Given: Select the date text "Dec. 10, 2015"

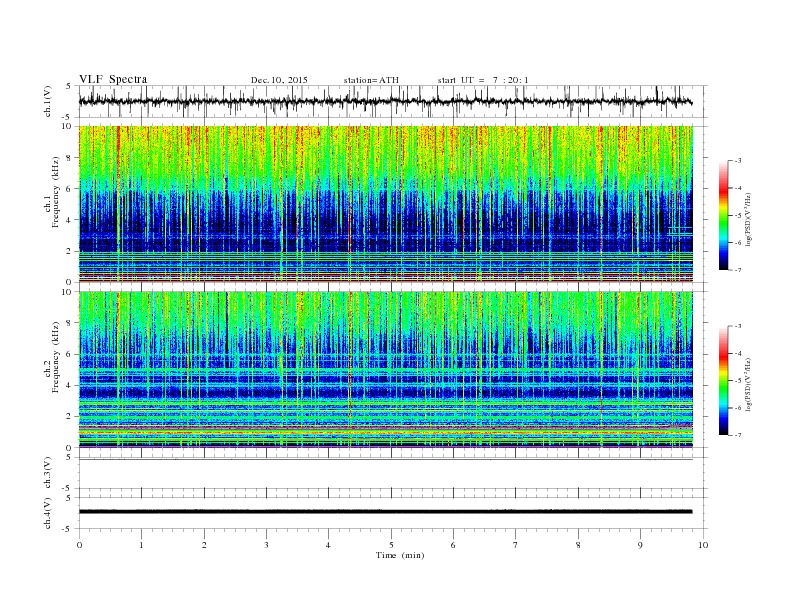Looking at the screenshot, I should pos(279,80).
